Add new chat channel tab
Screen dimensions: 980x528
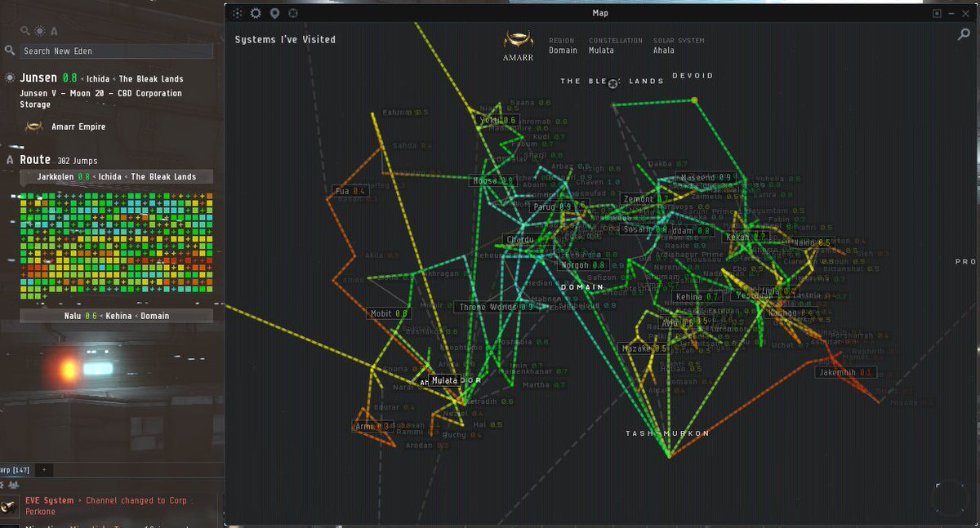(44, 470)
